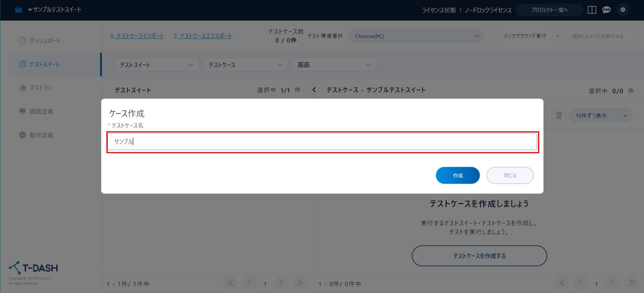The width and height of the screenshot is (644, 293).
Task: Click the folder icon in top bar
Action: 18,10
